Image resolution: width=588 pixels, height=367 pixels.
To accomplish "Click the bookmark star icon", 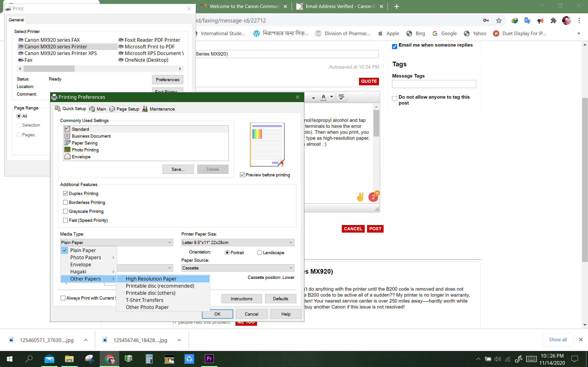I will pos(499,21).
